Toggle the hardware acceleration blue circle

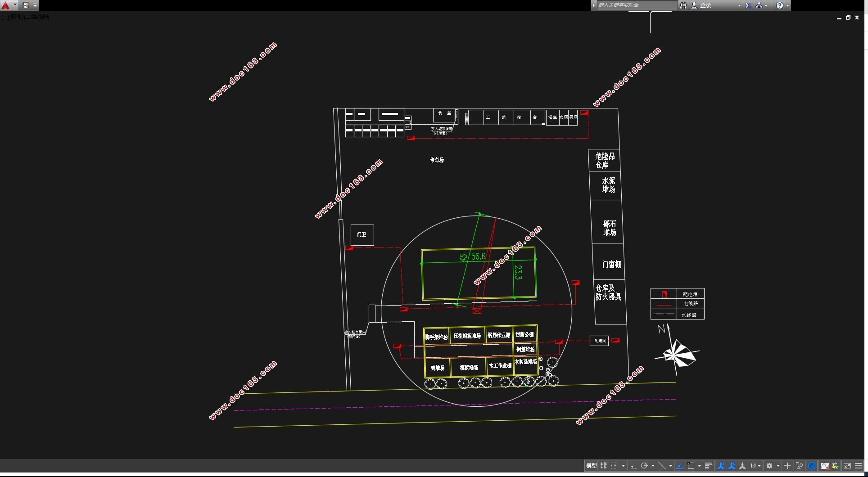pos(812,466)
